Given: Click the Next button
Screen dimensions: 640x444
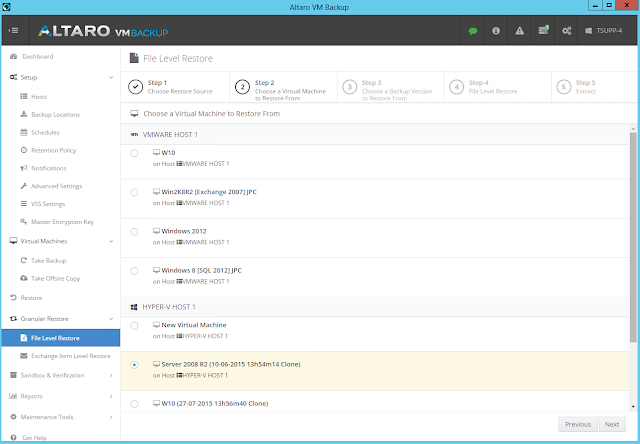Looking at the screenshot, I should [x=612, y=424].
